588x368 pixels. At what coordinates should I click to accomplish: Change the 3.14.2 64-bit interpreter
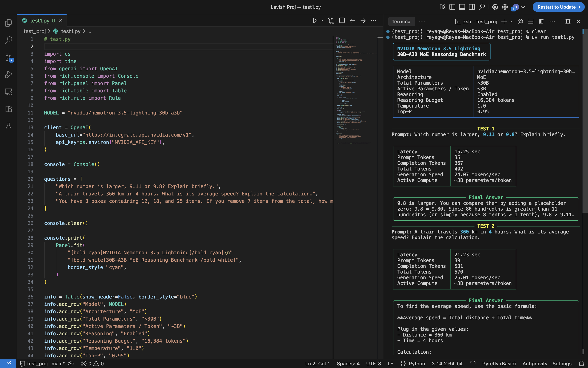coord(447,364)
